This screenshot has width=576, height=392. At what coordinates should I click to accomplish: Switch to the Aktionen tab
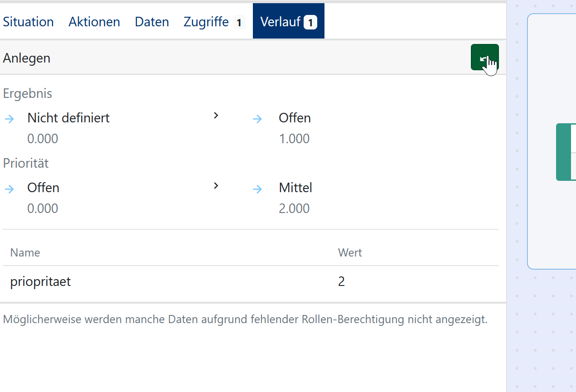[94, 22]
